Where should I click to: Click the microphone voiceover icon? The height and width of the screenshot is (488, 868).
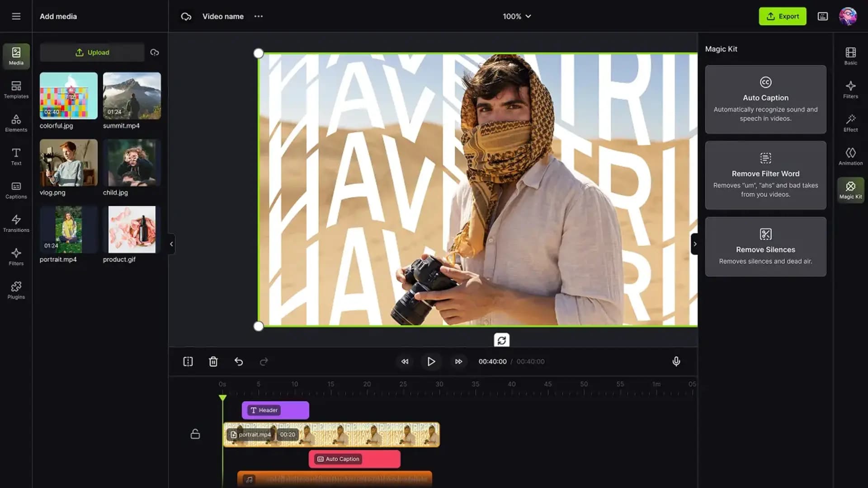tap(676, 361)
